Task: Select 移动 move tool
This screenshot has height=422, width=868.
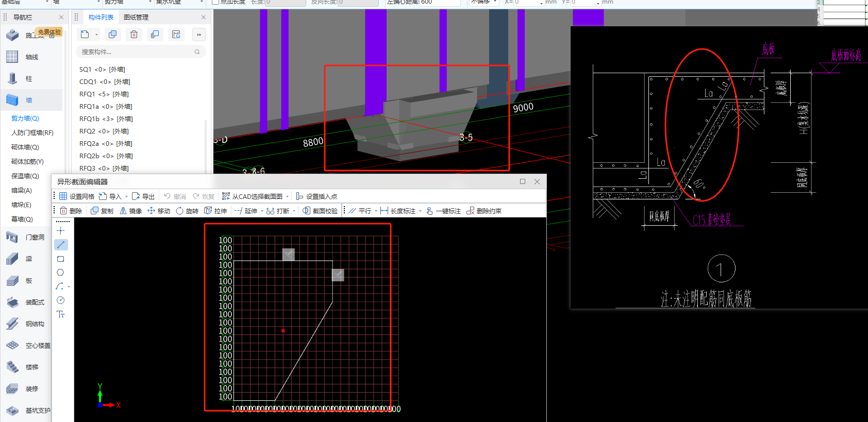Action: pyautogui.click(x=159, y=211)
